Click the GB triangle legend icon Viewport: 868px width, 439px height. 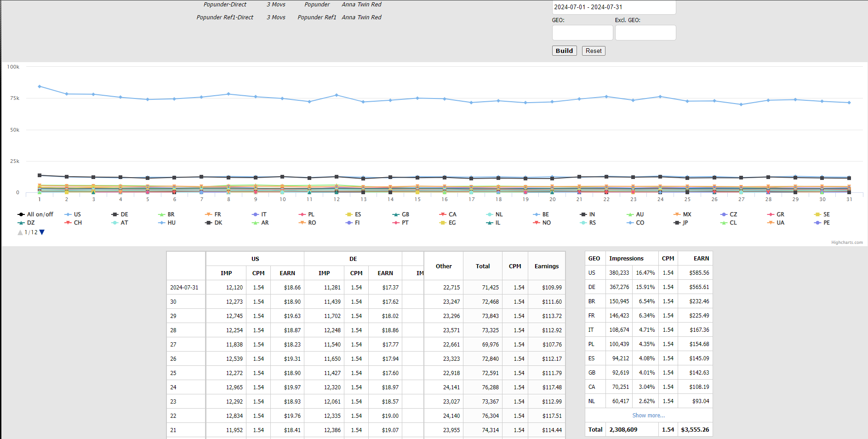tap(395, 214)
